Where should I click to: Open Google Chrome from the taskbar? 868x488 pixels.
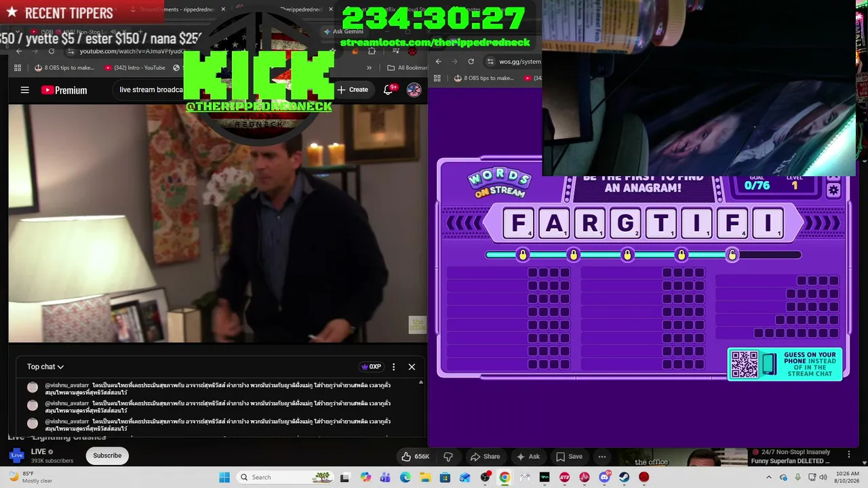505,477
